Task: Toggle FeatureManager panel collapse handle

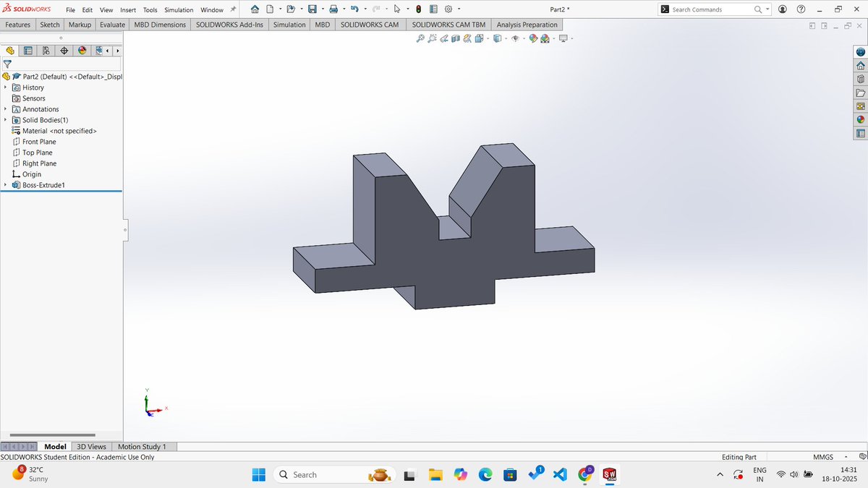Action: coord(125,230)
